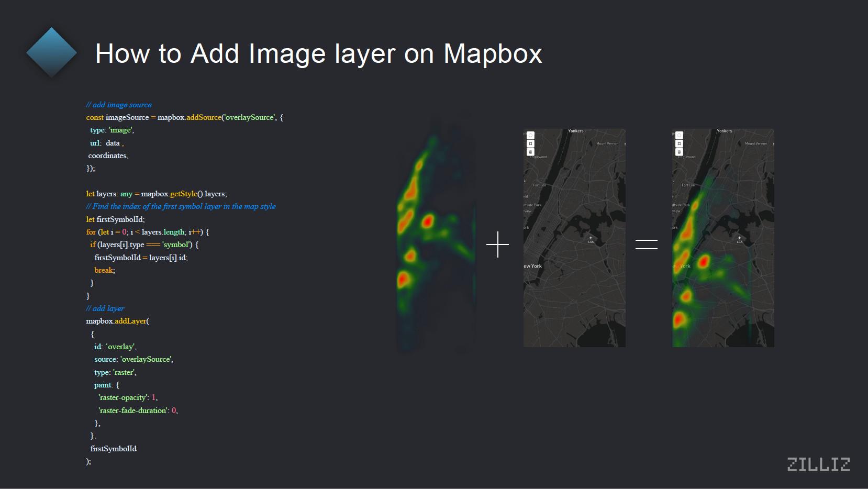
Task: Click the plain dark map image
Action: tap(574, 238)
